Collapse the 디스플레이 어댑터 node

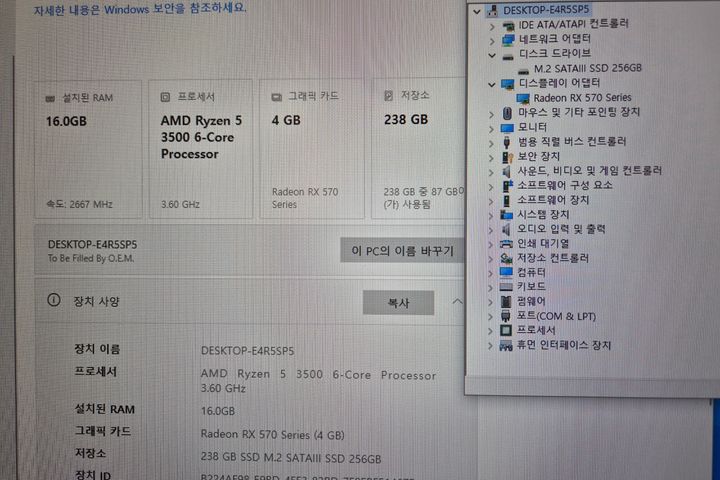tap(492, 85)
